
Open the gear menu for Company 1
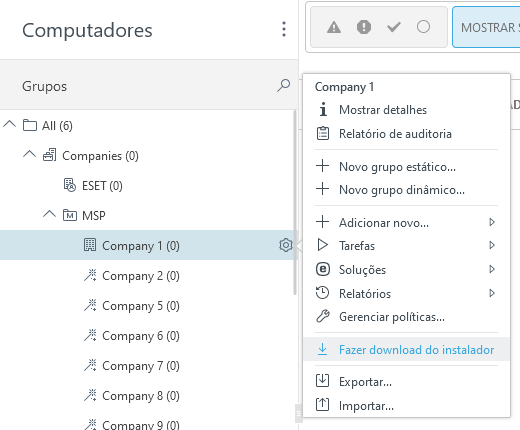pos(286,245)
